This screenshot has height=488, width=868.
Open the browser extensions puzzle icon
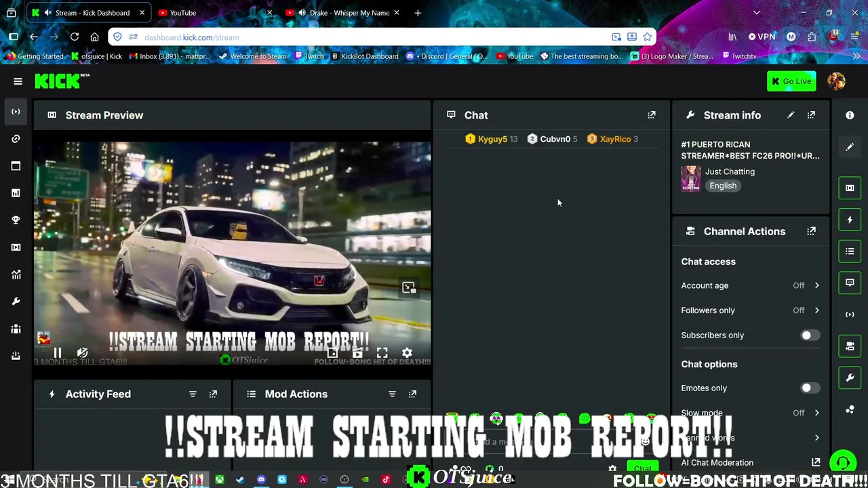pyautogui.click(x=812, y=37)
